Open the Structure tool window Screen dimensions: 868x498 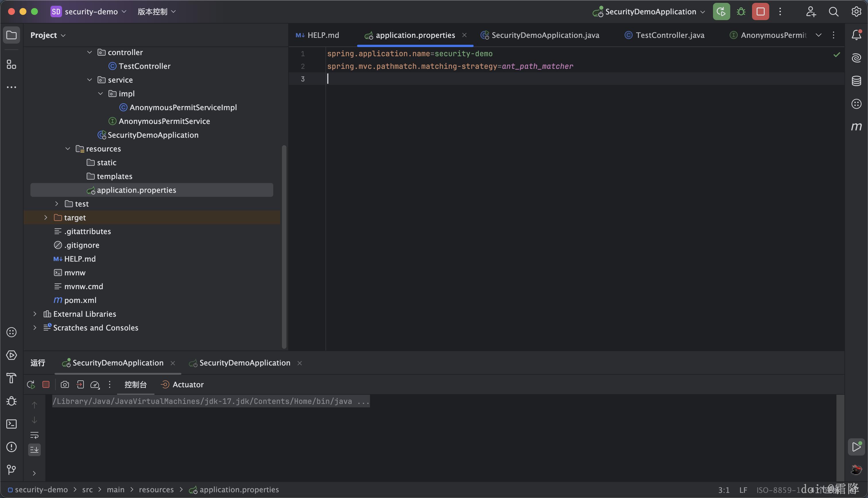coord(12,64)
